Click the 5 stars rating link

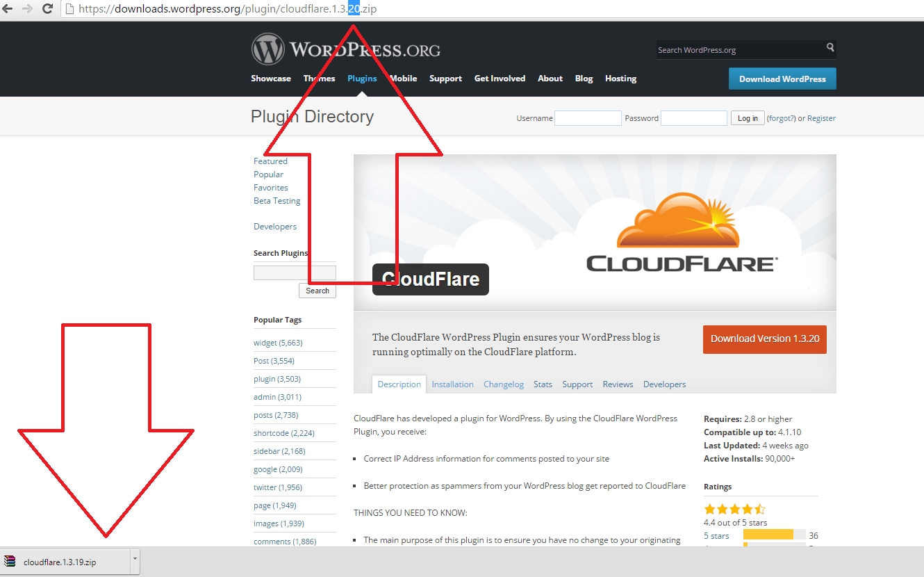click(x=716, y=536)
